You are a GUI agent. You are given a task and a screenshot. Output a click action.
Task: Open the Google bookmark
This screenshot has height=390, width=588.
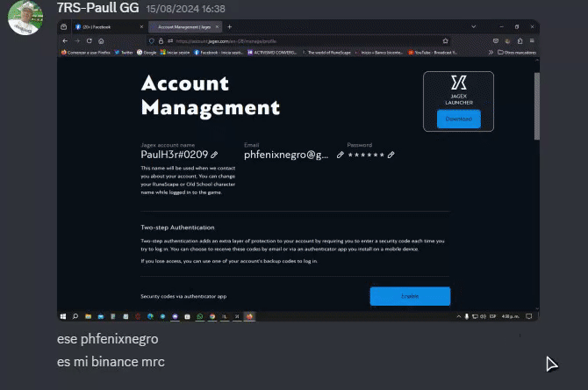[x=147, y=53]
